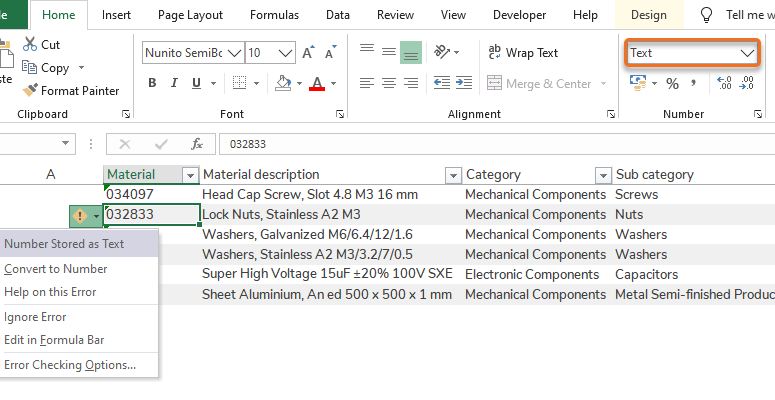The image size is (775, 400).
Task: Open the Material column filter dropdown
Action: (x=190, y=175)
